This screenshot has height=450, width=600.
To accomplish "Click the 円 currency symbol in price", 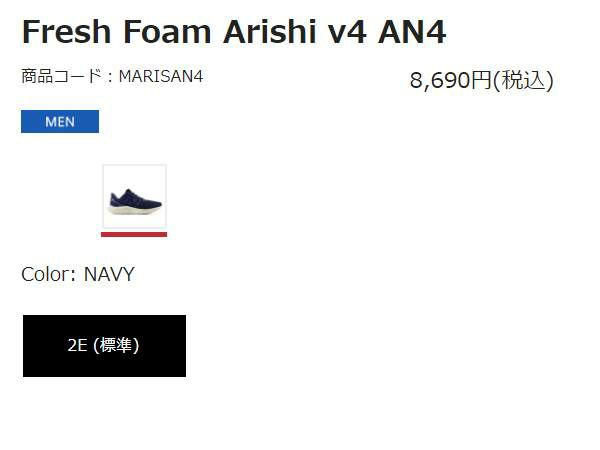I will tap(482, 81).
